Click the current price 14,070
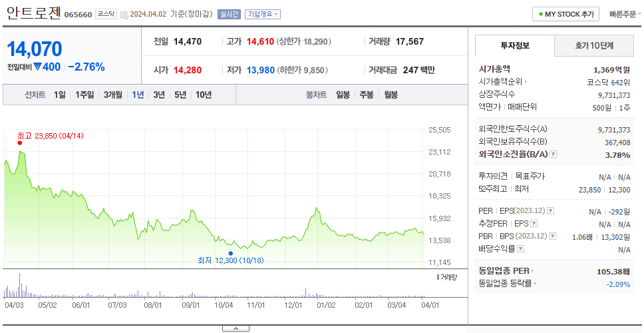The image size is (644, 333). [35, 49]
